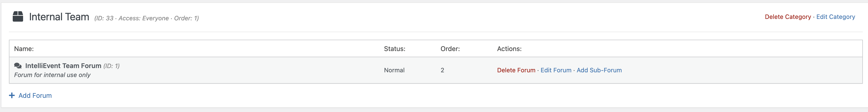Image resolution: width=868 pixels, height=112 pixels.
Task: Click the category metadata text showing ID 33
Action: 146,18
